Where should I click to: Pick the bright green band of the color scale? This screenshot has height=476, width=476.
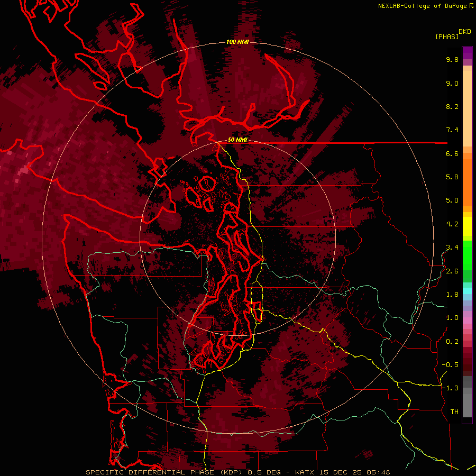click(467, 255)
